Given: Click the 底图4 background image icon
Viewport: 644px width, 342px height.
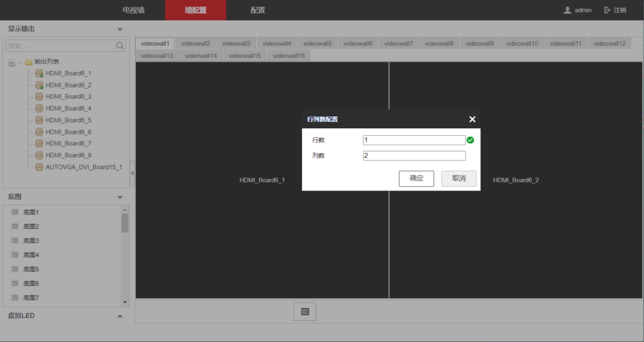Looking at the screenshot, I should 14,255.
